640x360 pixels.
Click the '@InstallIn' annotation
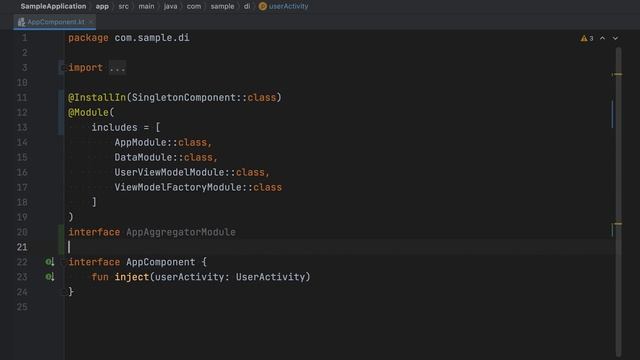97,98
